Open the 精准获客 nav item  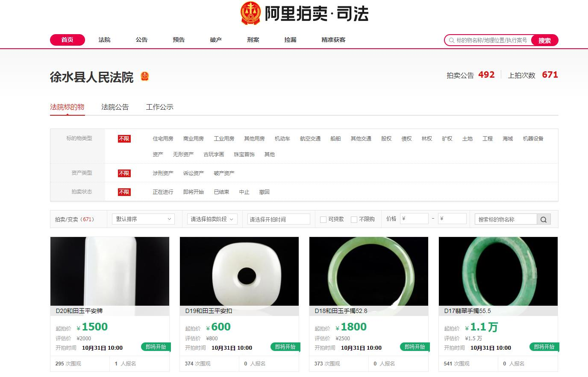pyautogui.click(x=333, y=40)
